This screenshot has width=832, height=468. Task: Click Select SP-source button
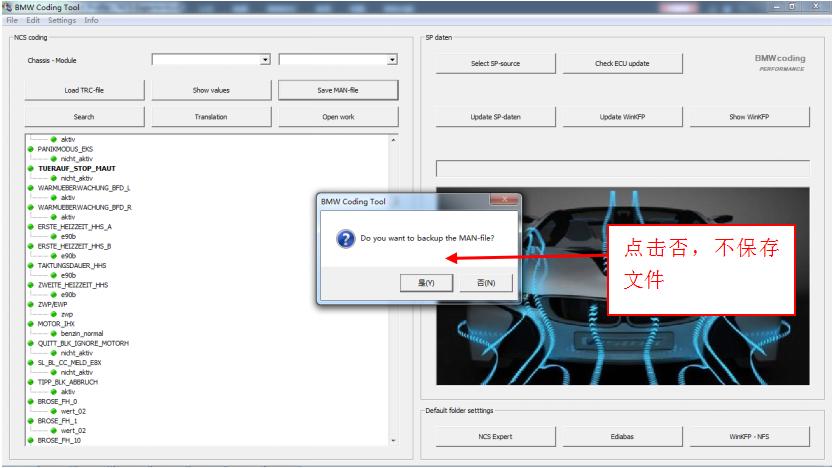click(x=496, y=63)
